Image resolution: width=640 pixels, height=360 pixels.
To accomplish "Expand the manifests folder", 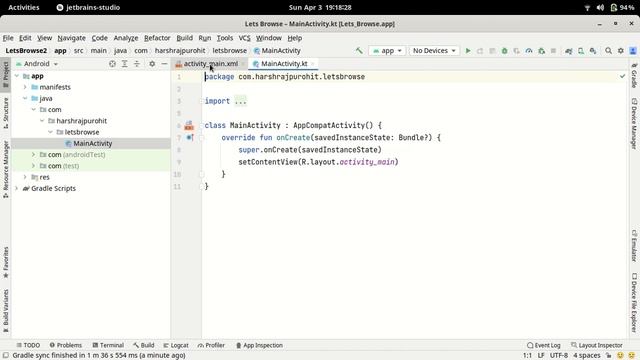I will click(25, 87).
